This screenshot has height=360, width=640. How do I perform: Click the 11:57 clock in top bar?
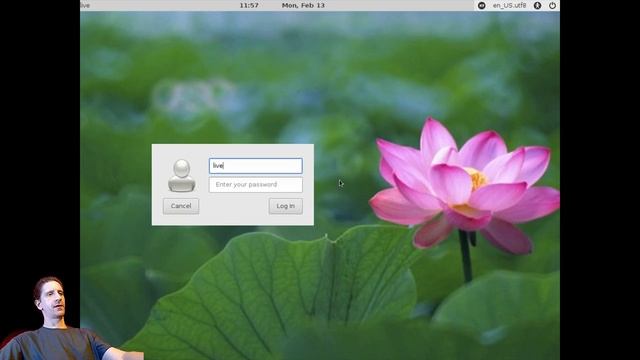tap(249, 5)
